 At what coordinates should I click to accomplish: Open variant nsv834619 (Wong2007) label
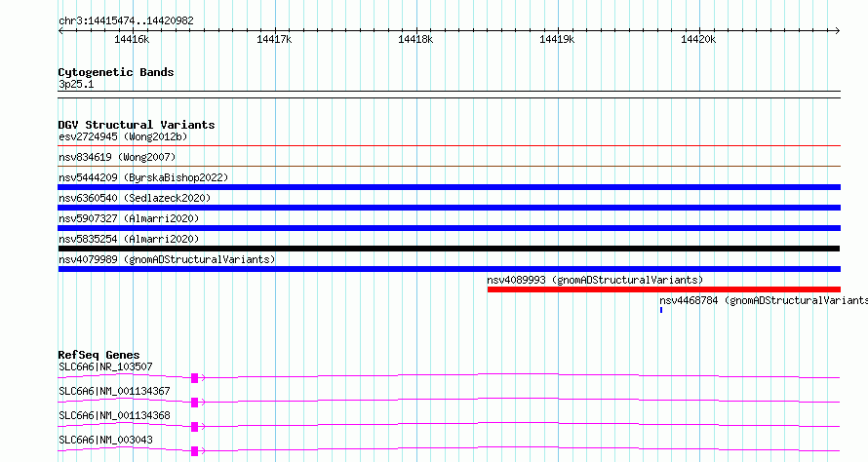click(117, 157)
